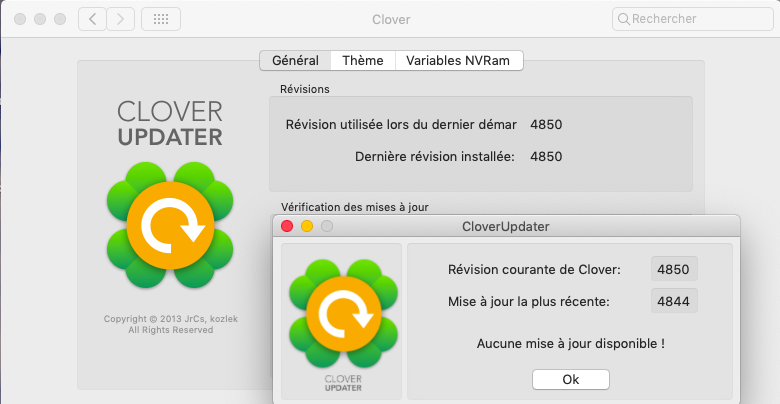Image resolution: width=780 pixels, height=404 pixels.
Task: Click 'Aucune mise à jour disponible !' message
Action: pyautogui.click(x=571, y=344)
